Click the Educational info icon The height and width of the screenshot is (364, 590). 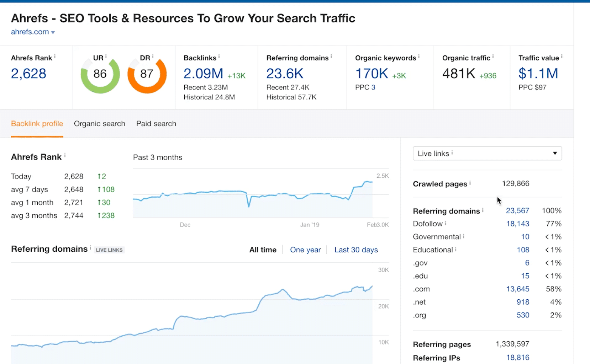(455, 249)
